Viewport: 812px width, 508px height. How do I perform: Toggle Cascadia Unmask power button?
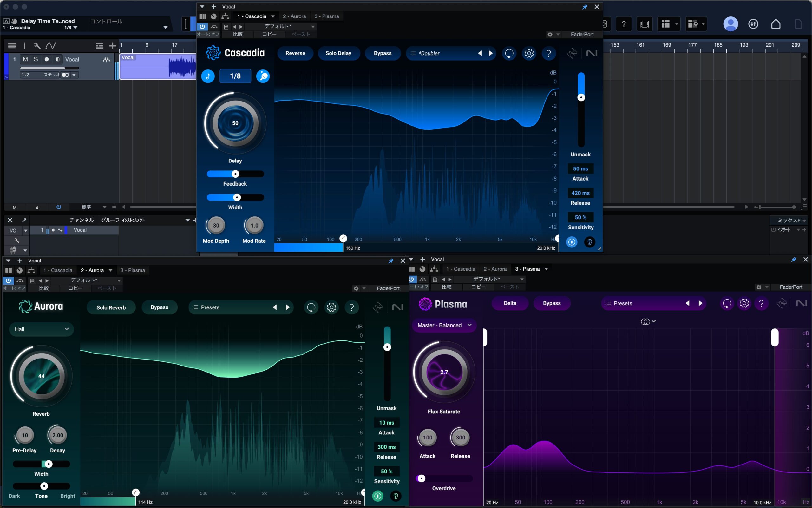tap(572, 242)
